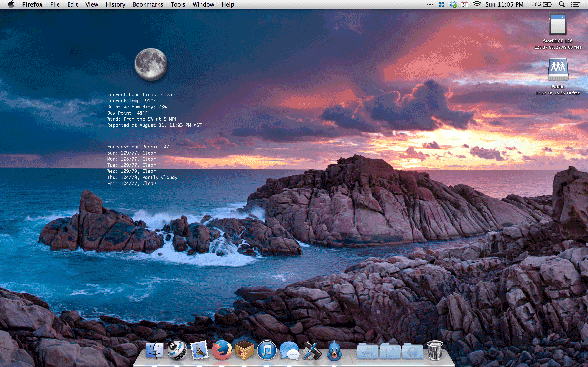Open the Messages chat bubble icon
The image size is (588, 367).
[x=289, y=351]
